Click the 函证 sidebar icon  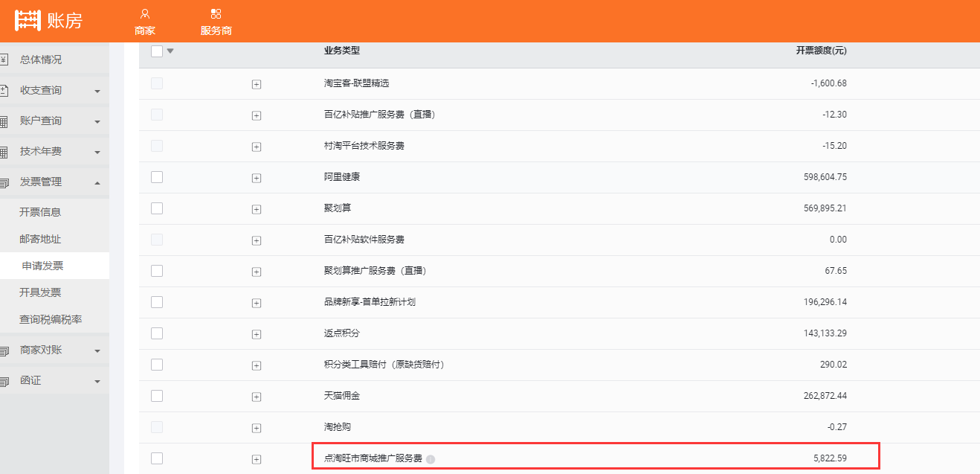point(4,381)
